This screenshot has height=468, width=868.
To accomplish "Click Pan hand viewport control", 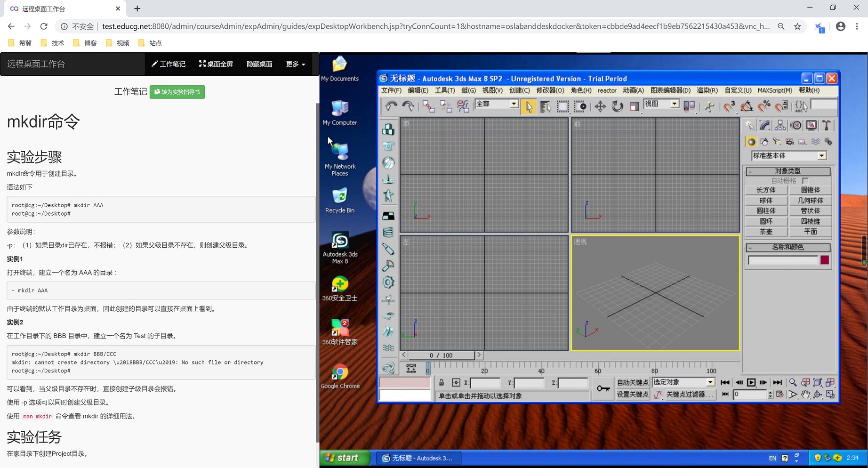I will tap(805, 395).
